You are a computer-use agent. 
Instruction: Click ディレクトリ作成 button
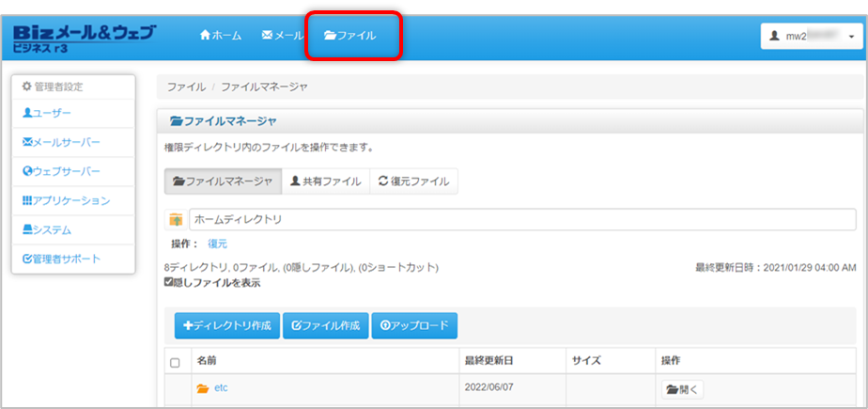(x=226, y=326)
